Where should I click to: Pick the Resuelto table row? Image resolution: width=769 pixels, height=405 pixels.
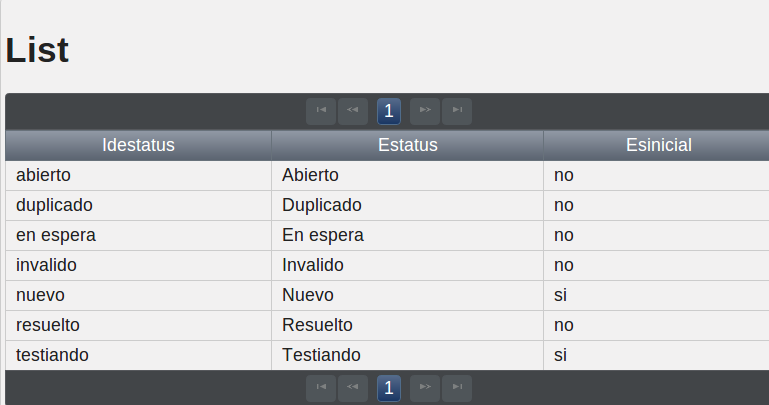pyautogui.click(x=387, y=325)
